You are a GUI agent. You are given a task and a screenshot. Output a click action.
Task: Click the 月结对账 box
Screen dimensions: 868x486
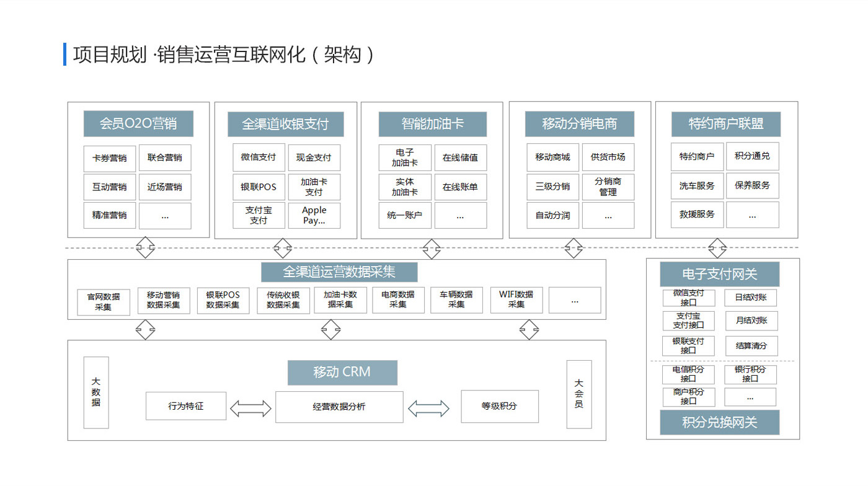pos(751,320)
